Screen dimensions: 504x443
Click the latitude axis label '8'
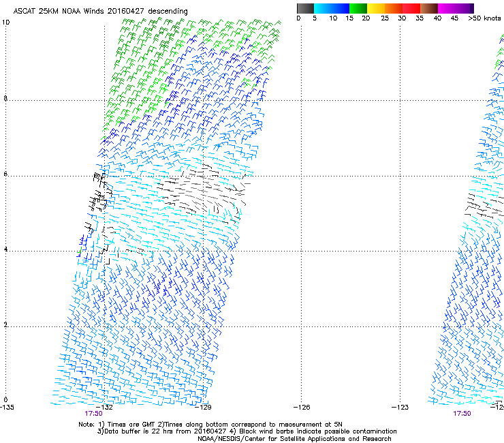(5, 98)
